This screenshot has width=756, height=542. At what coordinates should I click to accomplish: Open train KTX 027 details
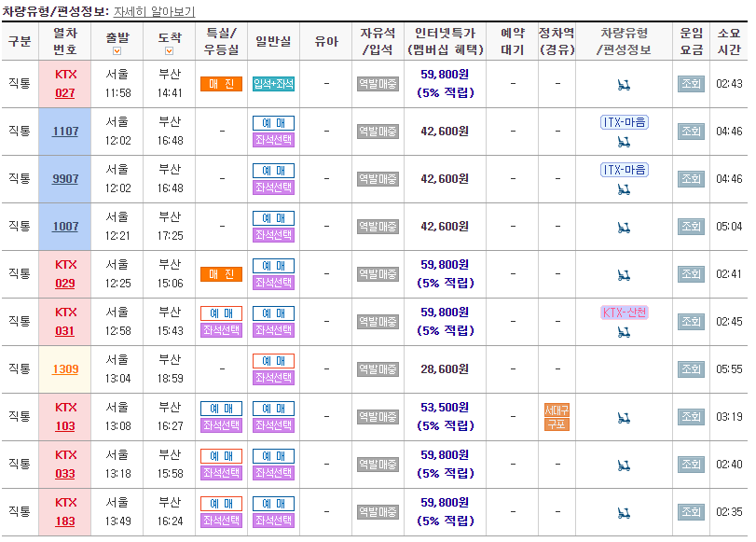(65, 93)
